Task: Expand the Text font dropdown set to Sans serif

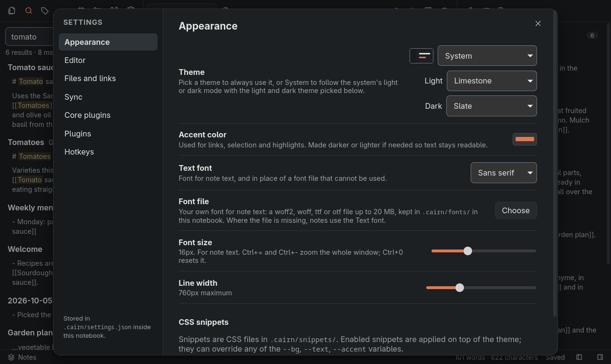Action: pyautogui.click(x=504, y=173)
